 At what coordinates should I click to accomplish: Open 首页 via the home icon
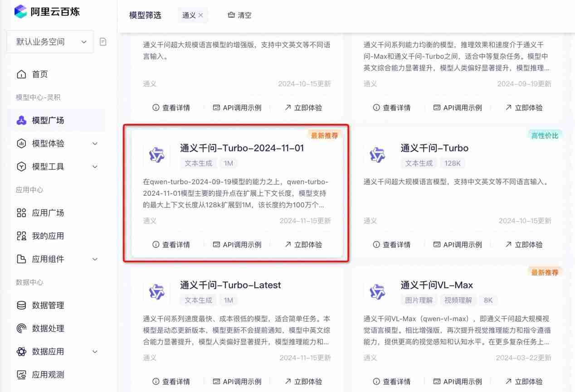coord(22,74)
